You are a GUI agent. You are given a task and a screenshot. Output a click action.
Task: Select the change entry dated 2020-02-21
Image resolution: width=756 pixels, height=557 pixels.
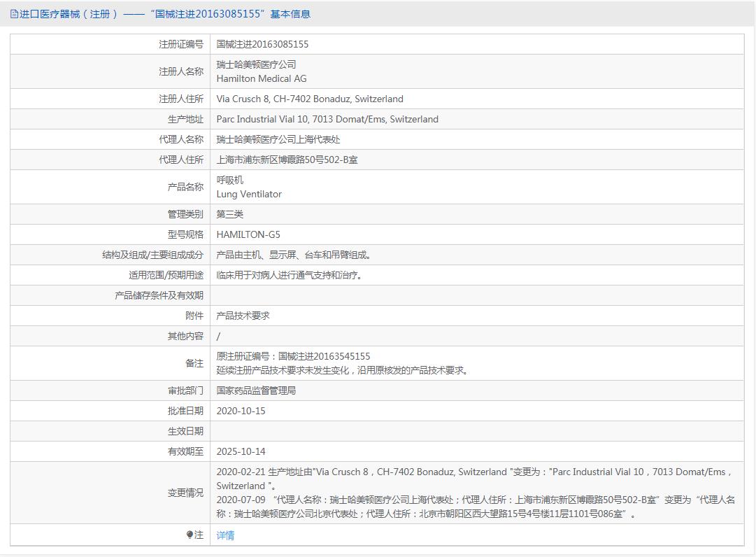point(475,479)
